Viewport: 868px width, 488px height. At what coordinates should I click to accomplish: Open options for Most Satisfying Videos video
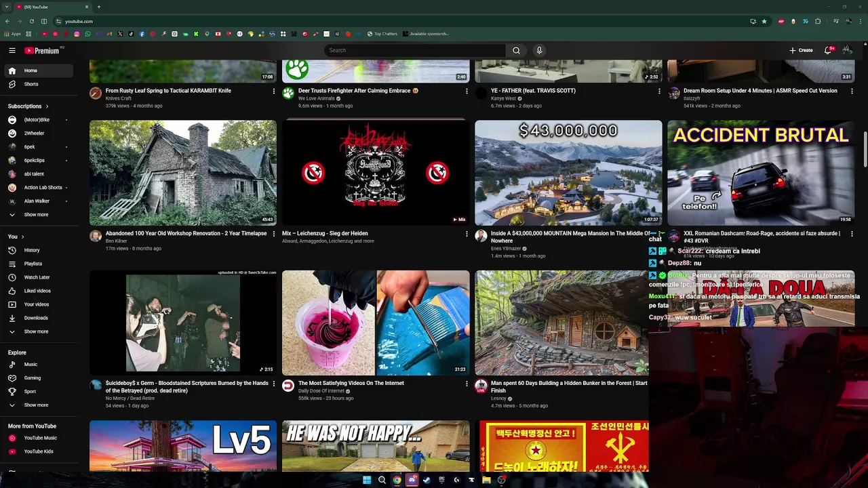pyautogui.click(x=467, y=384)
